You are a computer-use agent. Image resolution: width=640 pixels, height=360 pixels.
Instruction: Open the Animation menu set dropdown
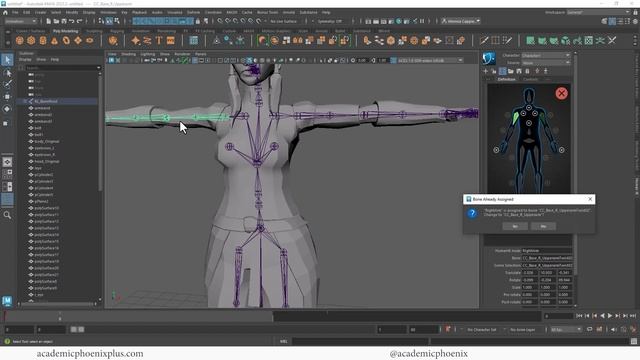[20, 21]
